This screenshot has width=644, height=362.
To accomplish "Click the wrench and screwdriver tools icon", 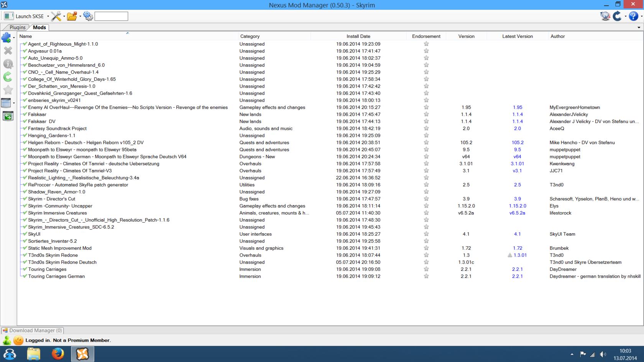I will point(56,16).
